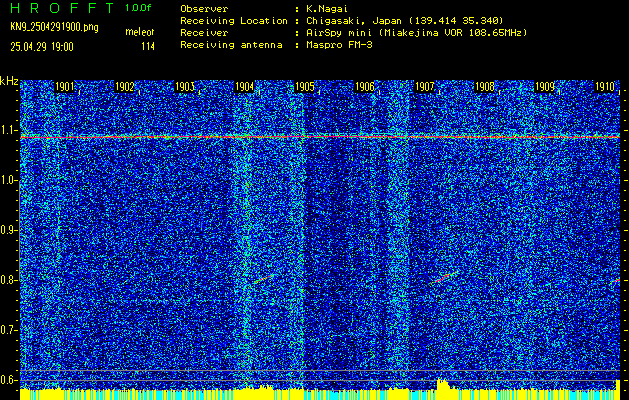Click the 1903 time marker
Screen dimensions: 629x400
(x=185, y=87)
